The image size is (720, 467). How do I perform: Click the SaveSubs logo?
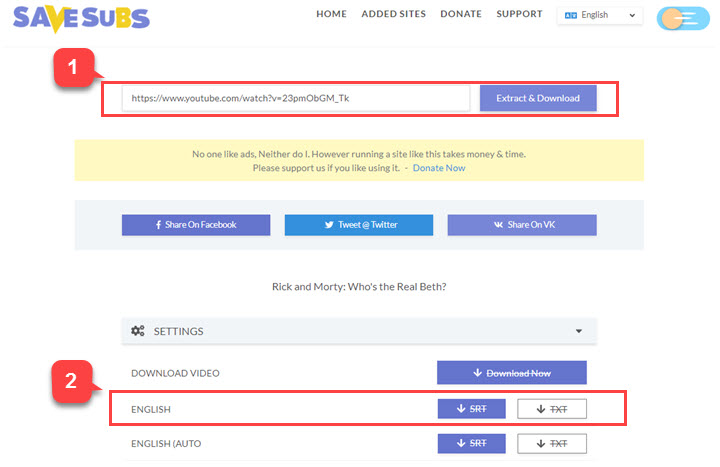tap(82, 17)
